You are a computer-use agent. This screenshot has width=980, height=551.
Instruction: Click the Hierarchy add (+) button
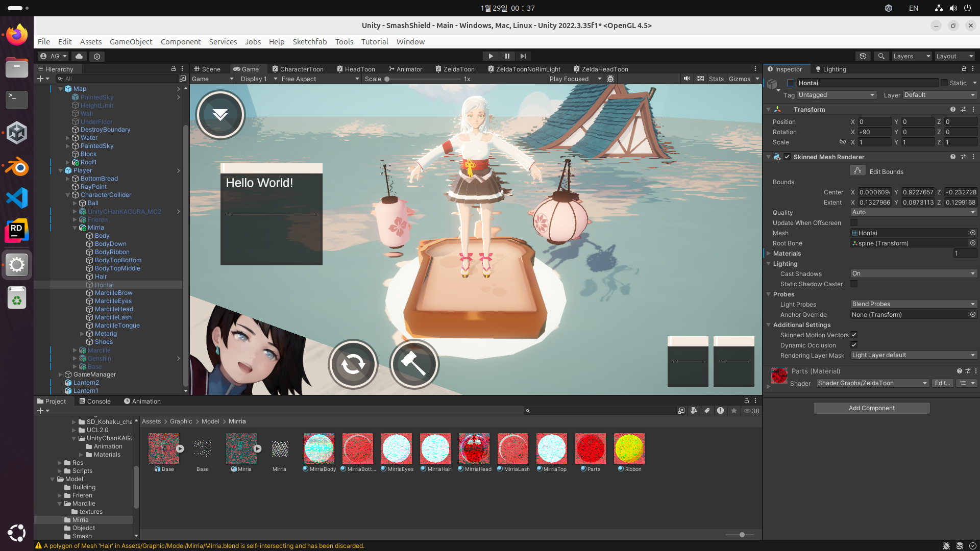40,79
